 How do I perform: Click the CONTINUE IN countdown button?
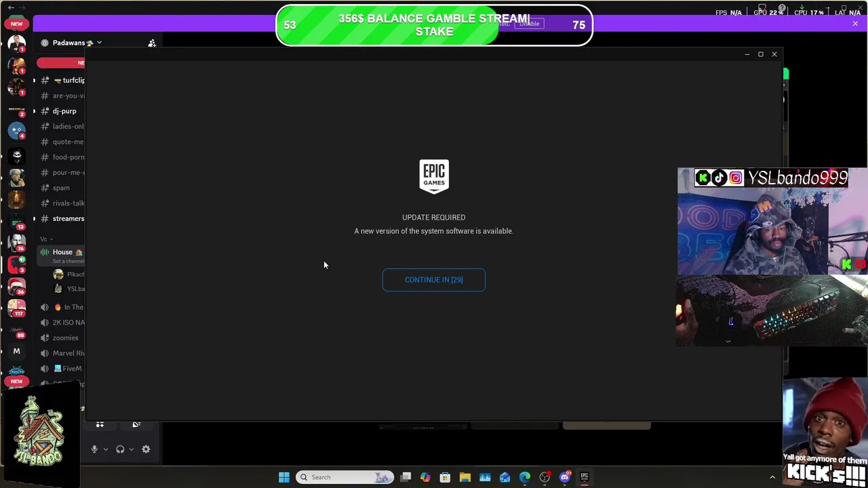434,280
